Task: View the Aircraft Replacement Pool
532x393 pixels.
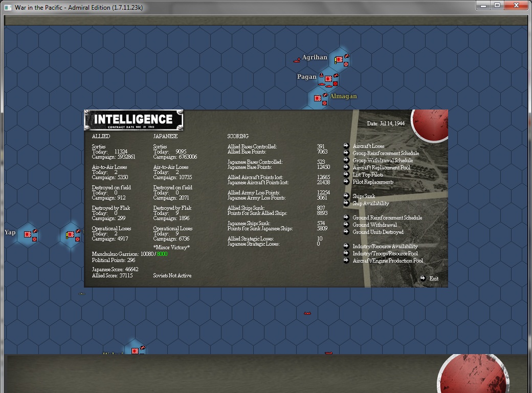Action: [x=382, y=167]
